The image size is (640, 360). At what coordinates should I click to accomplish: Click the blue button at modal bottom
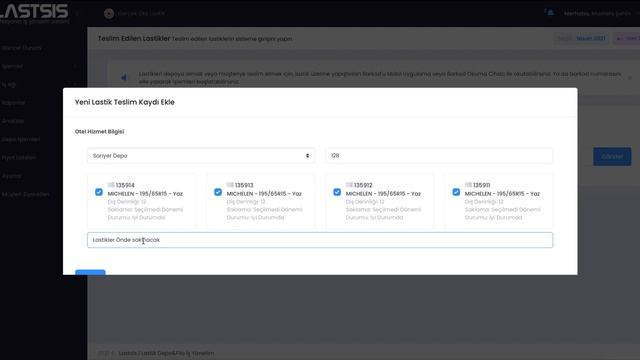click(x=90, y=272)
